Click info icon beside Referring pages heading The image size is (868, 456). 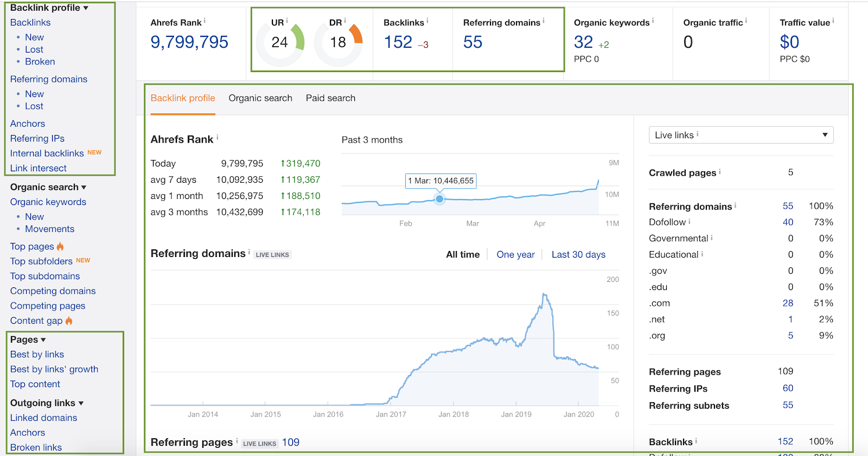(x=237, y=441)
